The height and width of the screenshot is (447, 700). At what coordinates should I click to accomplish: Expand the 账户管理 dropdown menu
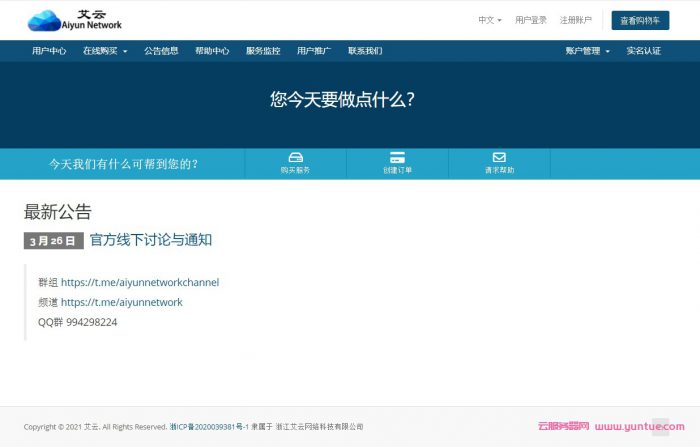[587, 51]
